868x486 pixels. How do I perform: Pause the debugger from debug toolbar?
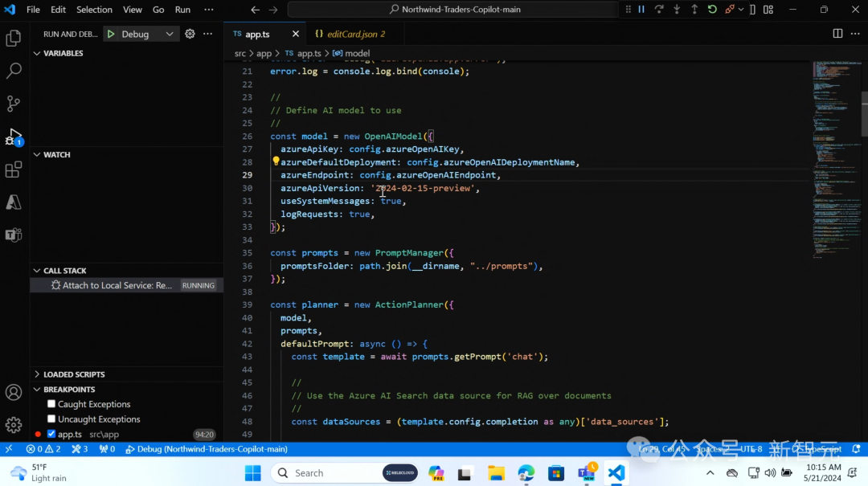[641, 10]
